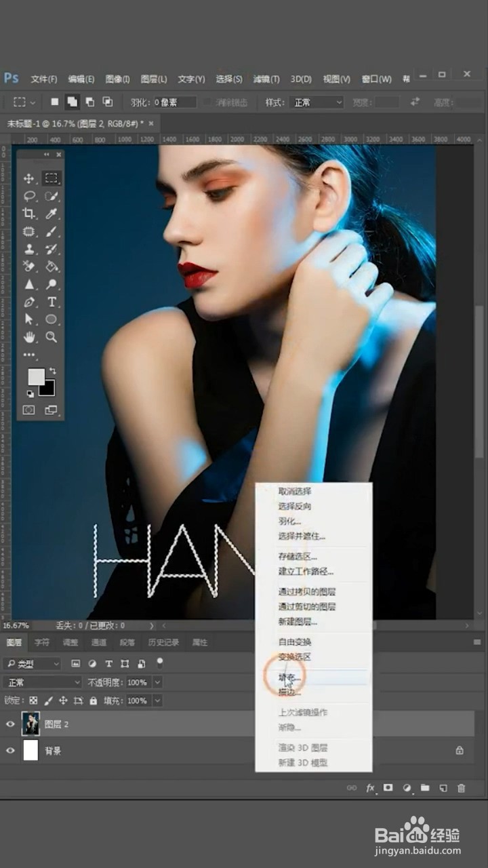Expand the Opacity percentage dropdown arrow
This screenshot has height=868, width=488.
pos(157,682)
